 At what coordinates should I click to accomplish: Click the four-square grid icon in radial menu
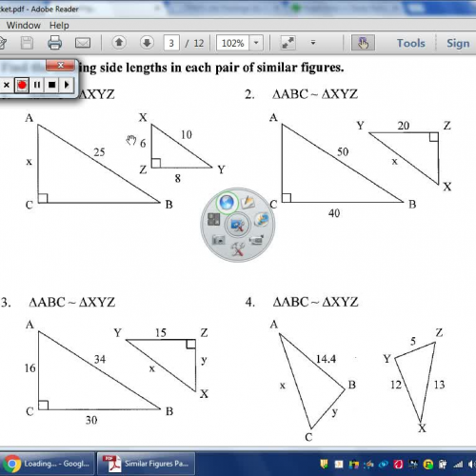point(213,219)
